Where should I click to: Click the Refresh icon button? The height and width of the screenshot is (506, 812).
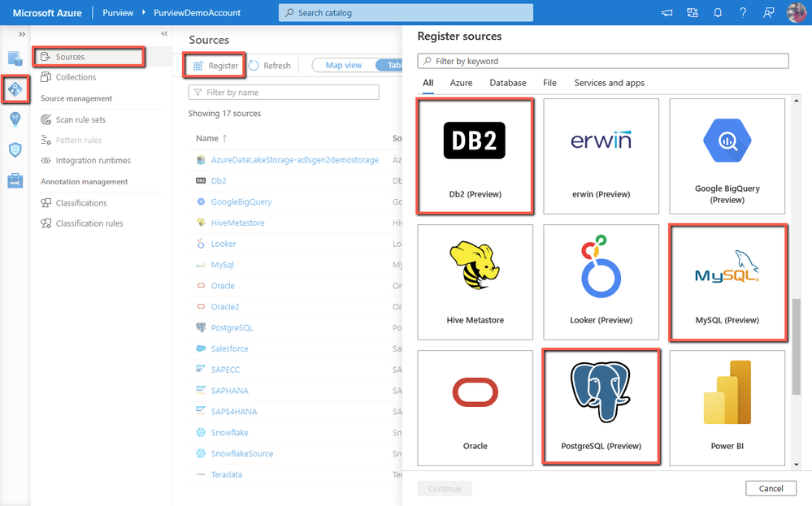click(x=254, y=66)
